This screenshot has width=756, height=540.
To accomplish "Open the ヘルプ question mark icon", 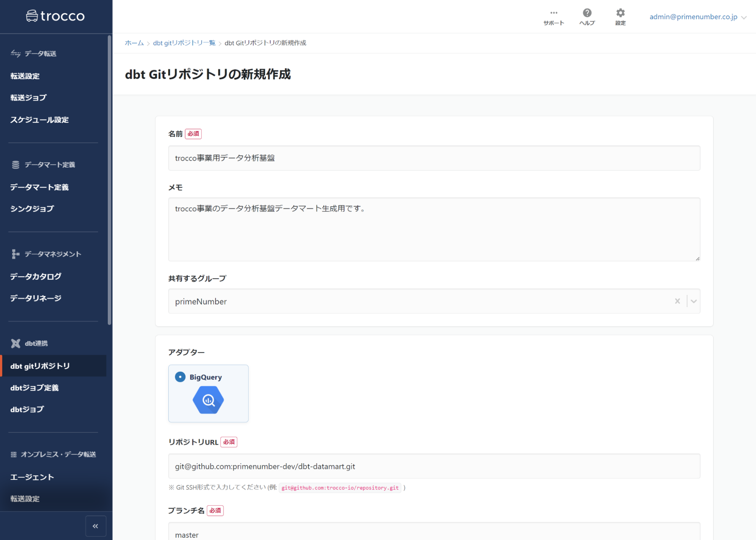I will (587, 13).
